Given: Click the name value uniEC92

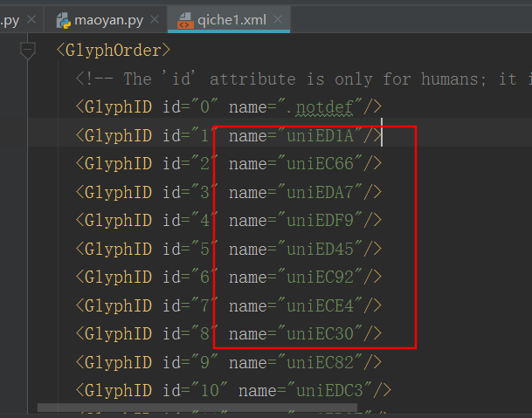Looking at the screenshot, I should click(x=320, y=278).
